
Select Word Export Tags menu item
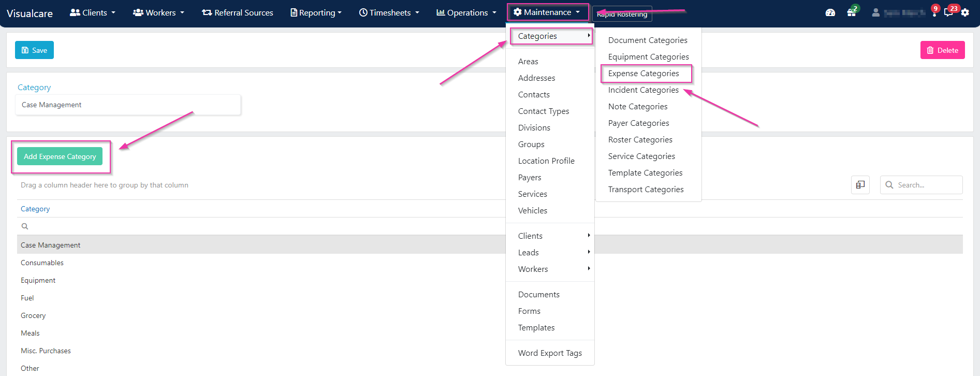[x=550, y=353]
